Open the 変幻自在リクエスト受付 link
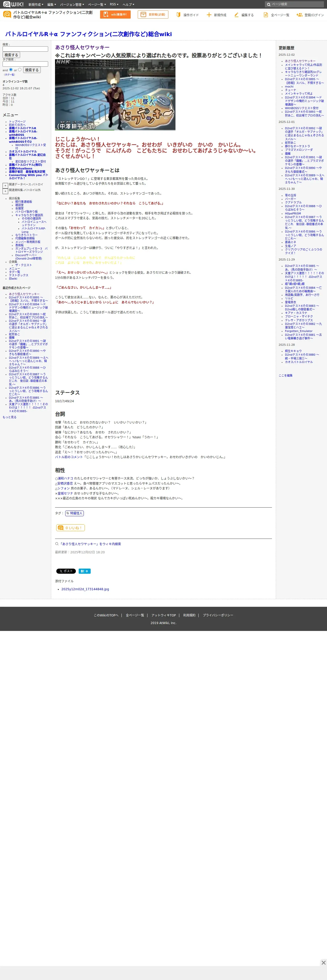 (31, 161)
